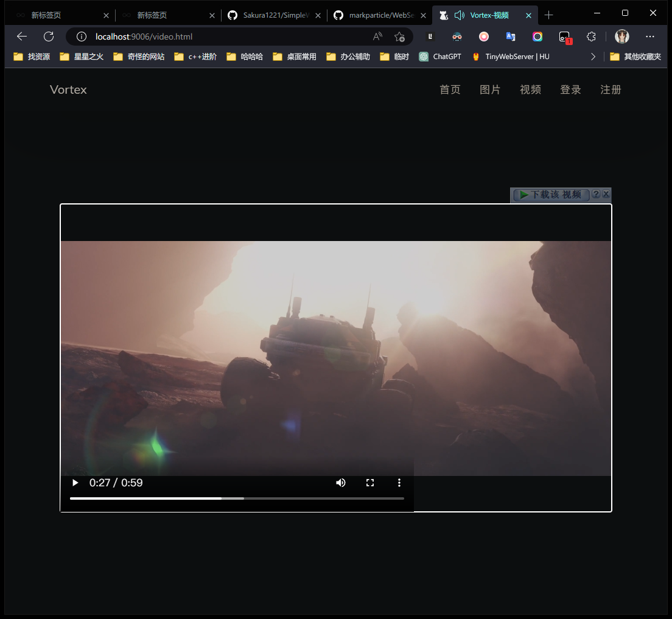Click the dark L extension icon
The image size is (672, 619).
pos(430,37)
